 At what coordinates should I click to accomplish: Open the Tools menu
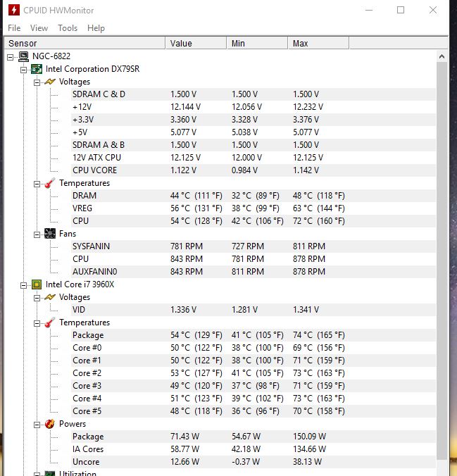[x=68, y=28]
